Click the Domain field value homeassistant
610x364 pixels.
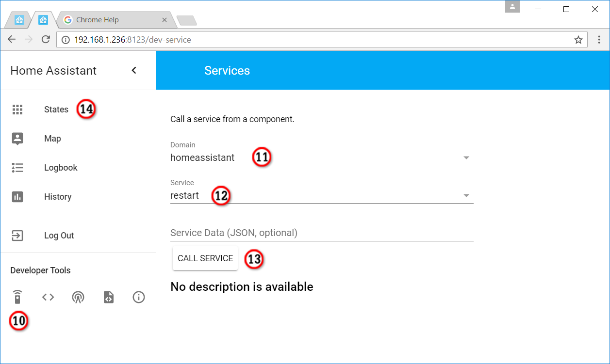(x=202, y=158)
